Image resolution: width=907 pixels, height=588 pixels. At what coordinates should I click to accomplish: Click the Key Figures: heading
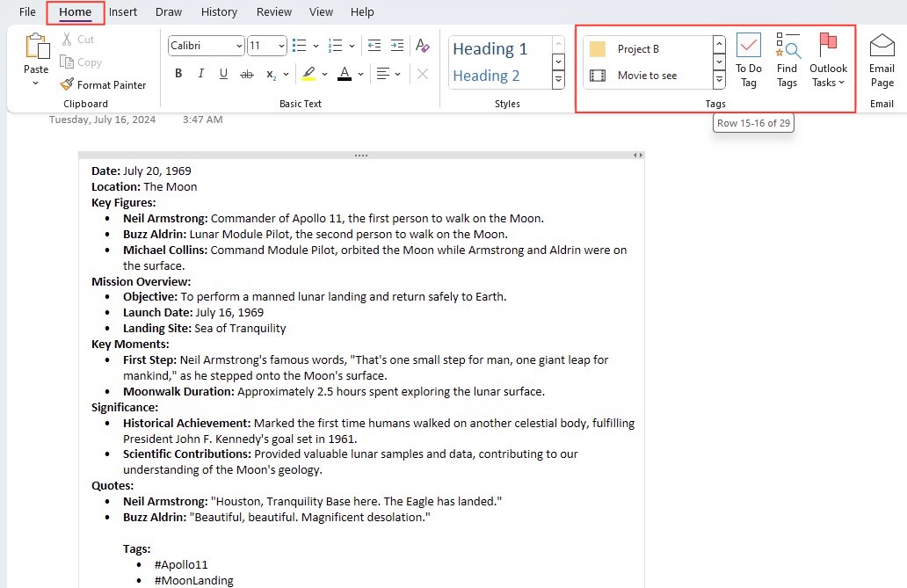coord(124,202)
